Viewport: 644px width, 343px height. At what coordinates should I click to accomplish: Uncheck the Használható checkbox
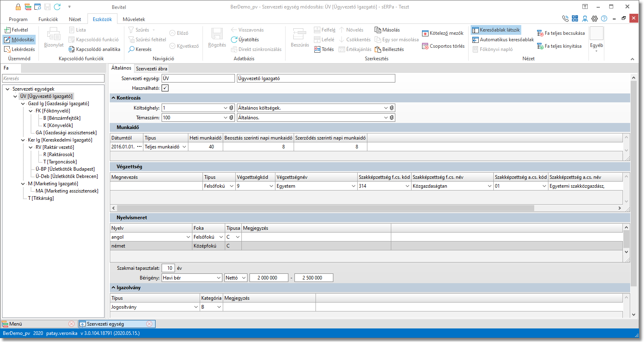point(165,88)
